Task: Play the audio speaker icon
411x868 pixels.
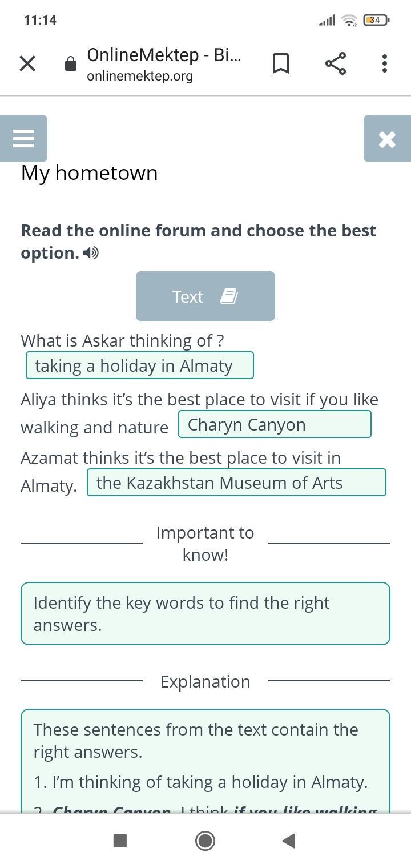Action: [91, 253]
